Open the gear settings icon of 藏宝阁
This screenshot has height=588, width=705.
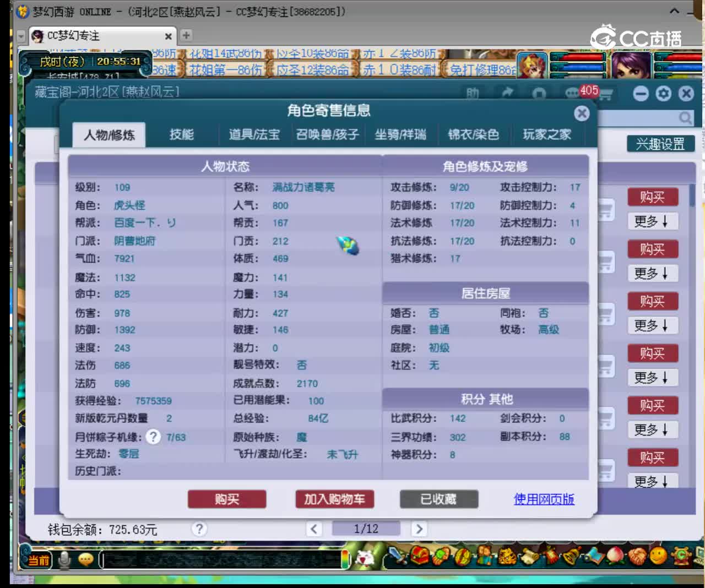[664, 94]
